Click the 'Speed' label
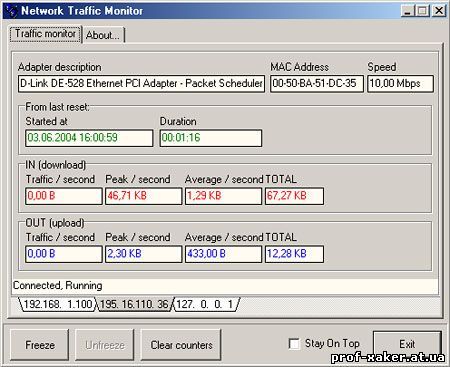 [382, 67]
